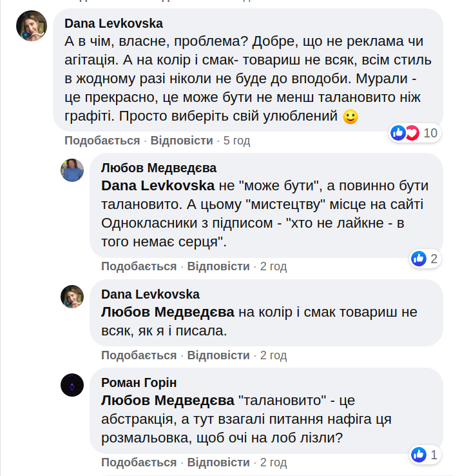Open Любов Медведєва's profile picture
Image resolution: width=471 pixels, height=476 pixels.
point(72,170)
